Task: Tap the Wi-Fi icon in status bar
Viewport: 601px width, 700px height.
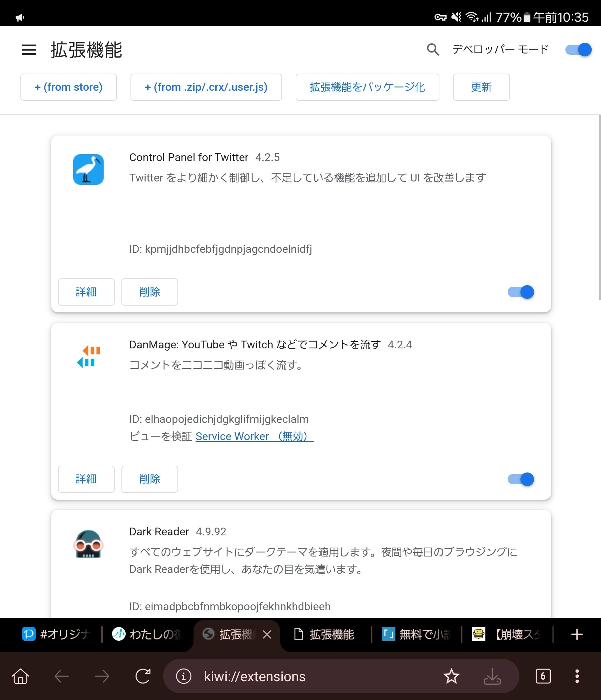Action: [472, 17]
